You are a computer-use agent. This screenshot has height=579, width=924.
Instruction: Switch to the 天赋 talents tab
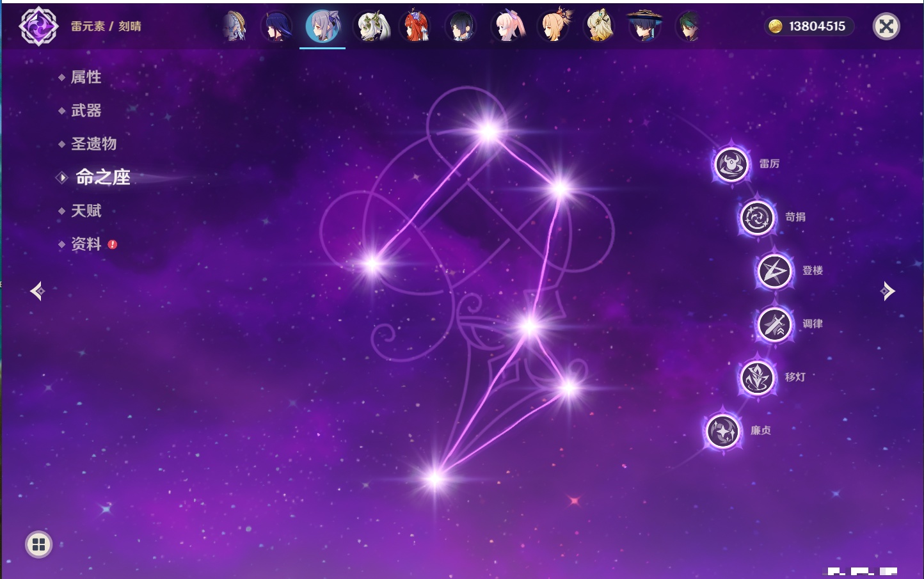[86, 210]
